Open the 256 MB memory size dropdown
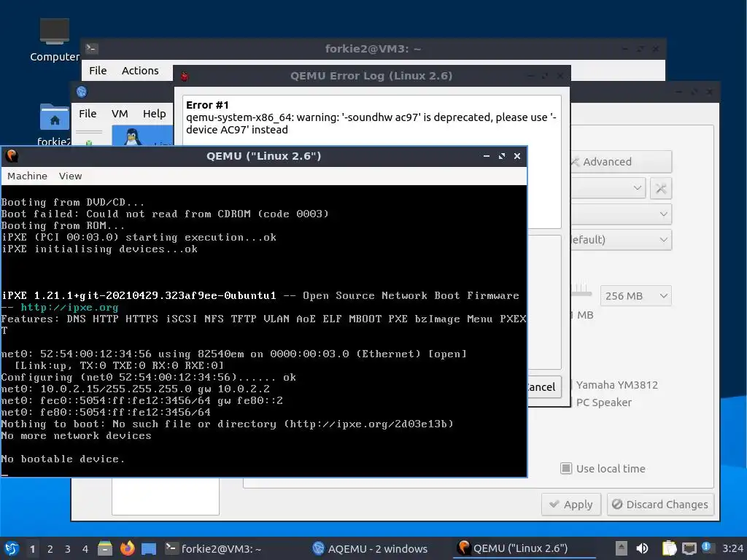This screenshot has width=747, height=560. [x=635, y=296]
